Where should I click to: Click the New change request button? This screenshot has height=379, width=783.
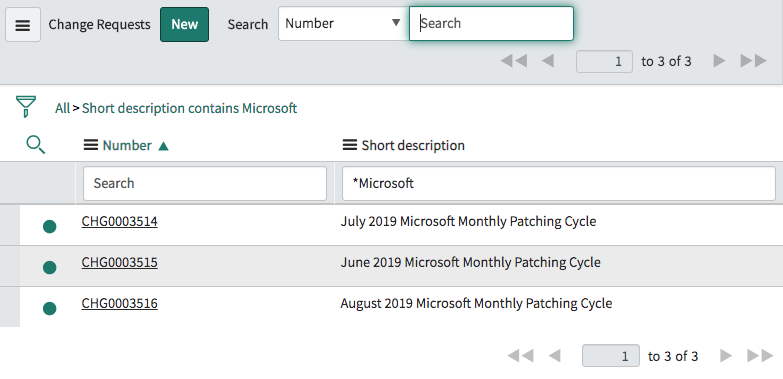click(x=184, y=24)
